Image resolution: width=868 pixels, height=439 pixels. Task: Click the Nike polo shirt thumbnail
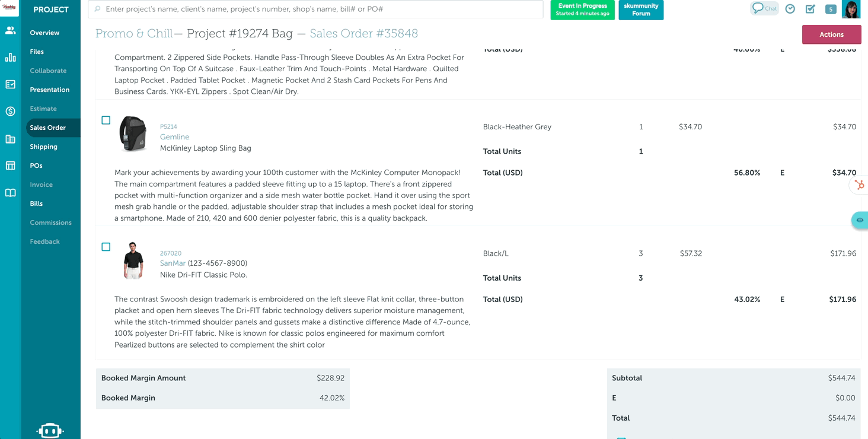pos(133,260)
